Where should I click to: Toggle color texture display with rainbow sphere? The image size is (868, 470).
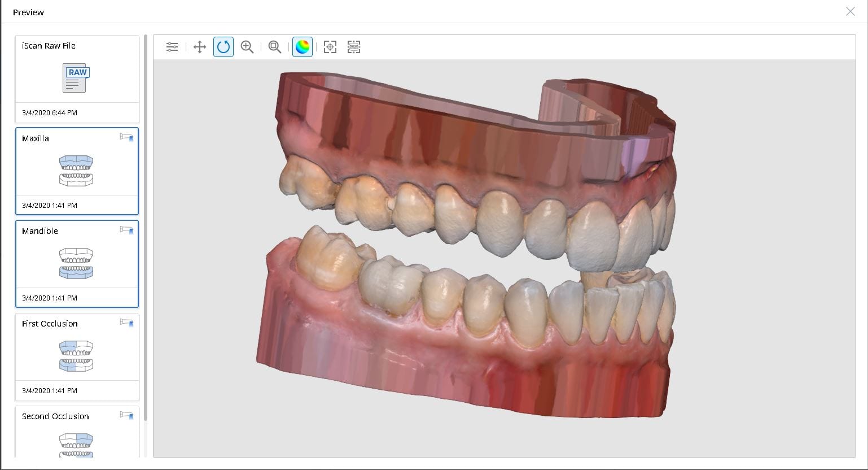click(302, 47)
